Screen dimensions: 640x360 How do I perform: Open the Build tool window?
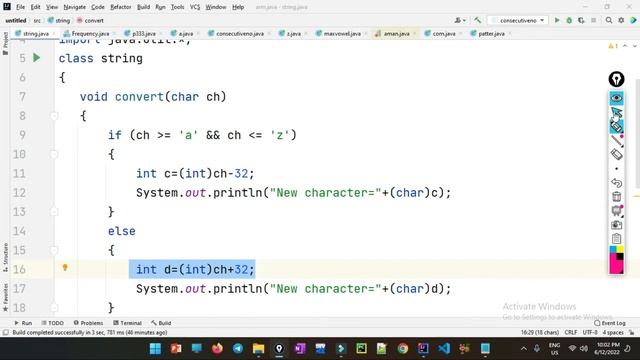point(161,323)
